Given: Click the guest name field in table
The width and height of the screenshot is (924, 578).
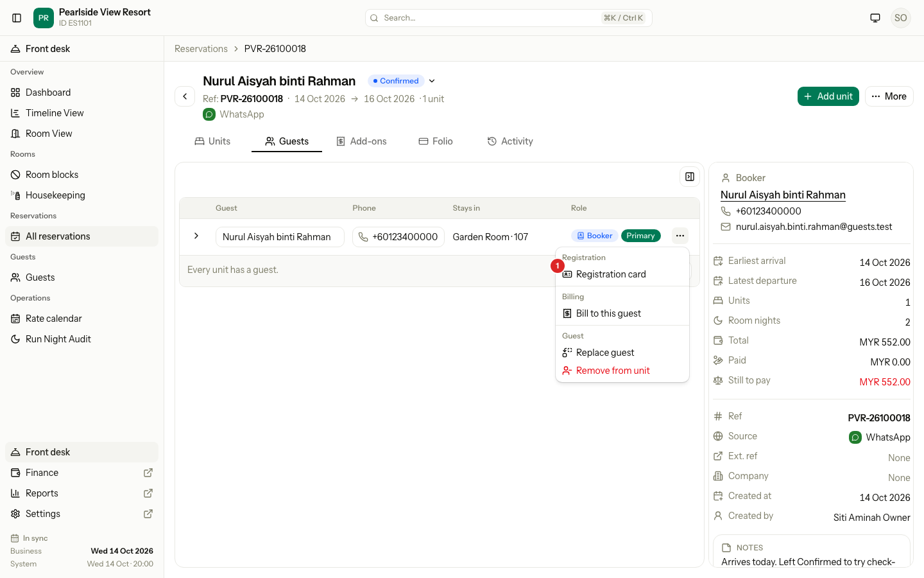Looking at the screenshot, I should pos(280,237).
